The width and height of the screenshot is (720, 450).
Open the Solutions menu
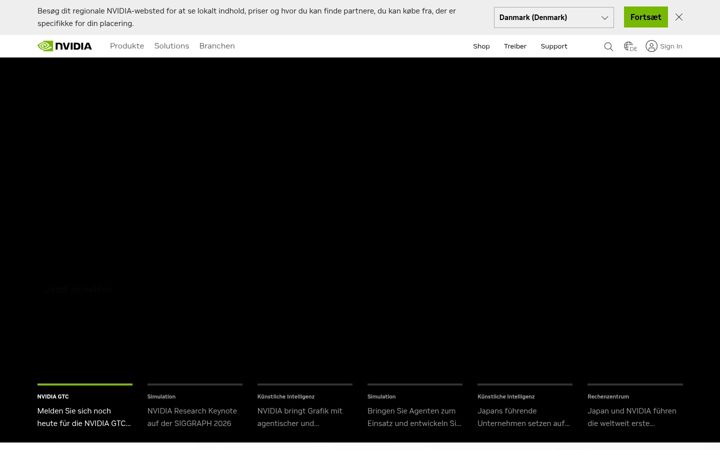coord(172,46)
